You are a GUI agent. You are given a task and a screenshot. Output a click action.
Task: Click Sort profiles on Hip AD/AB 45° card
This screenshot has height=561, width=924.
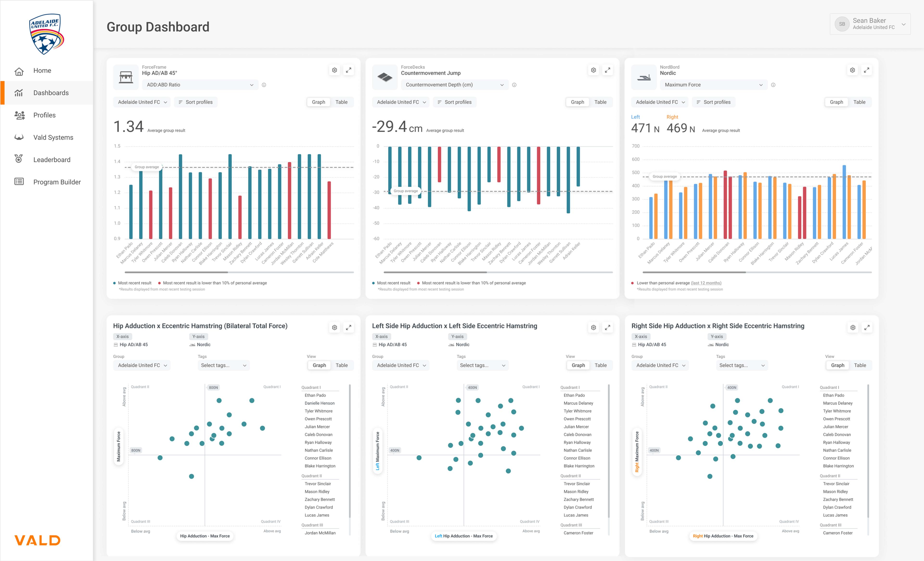[x=196, y=102]
